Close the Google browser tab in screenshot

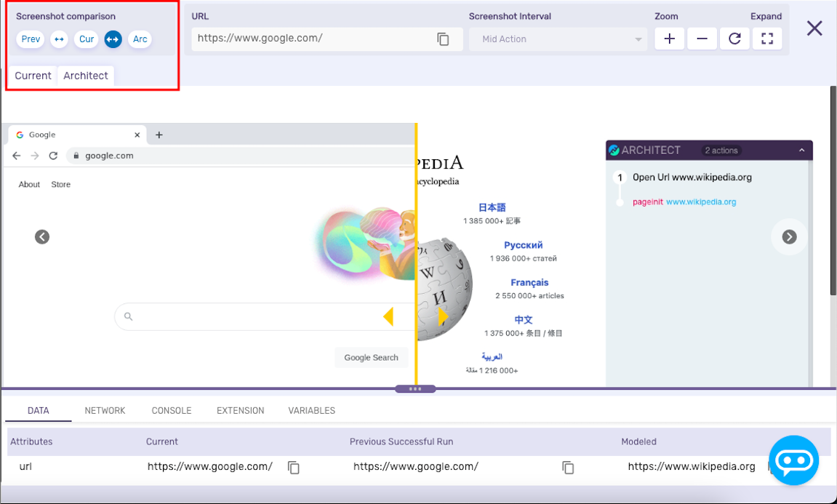pos(137,135)
